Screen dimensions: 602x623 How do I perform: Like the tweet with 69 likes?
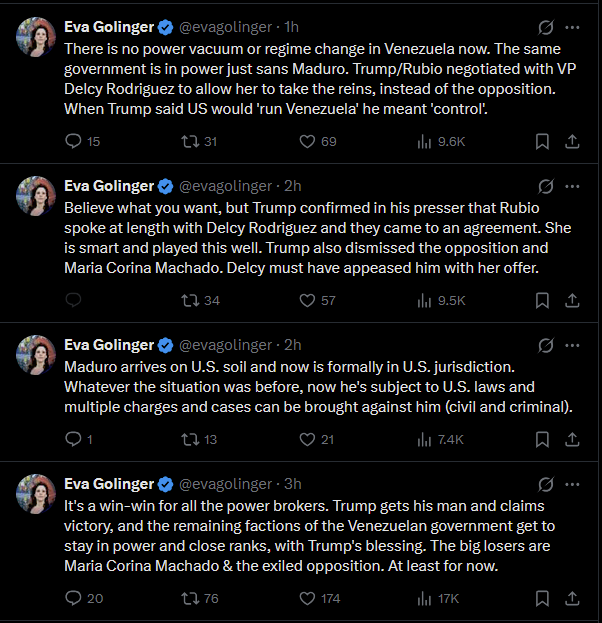click(x=308, y=141)
